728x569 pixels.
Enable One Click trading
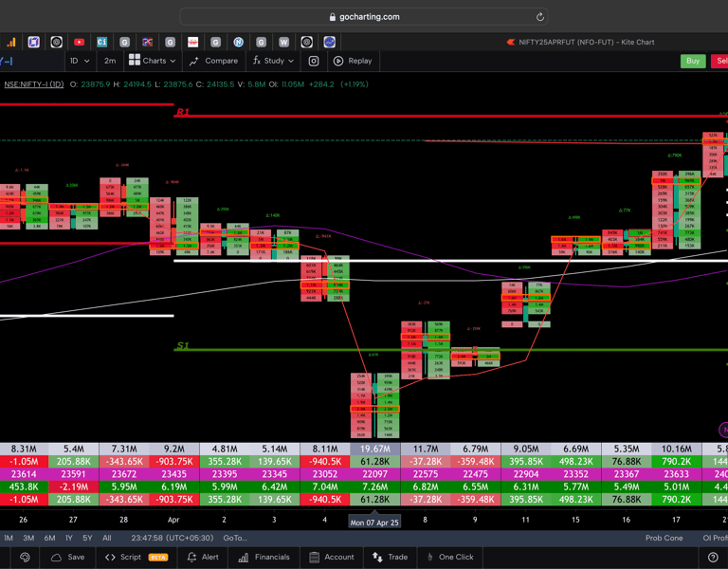coord(450,557)
